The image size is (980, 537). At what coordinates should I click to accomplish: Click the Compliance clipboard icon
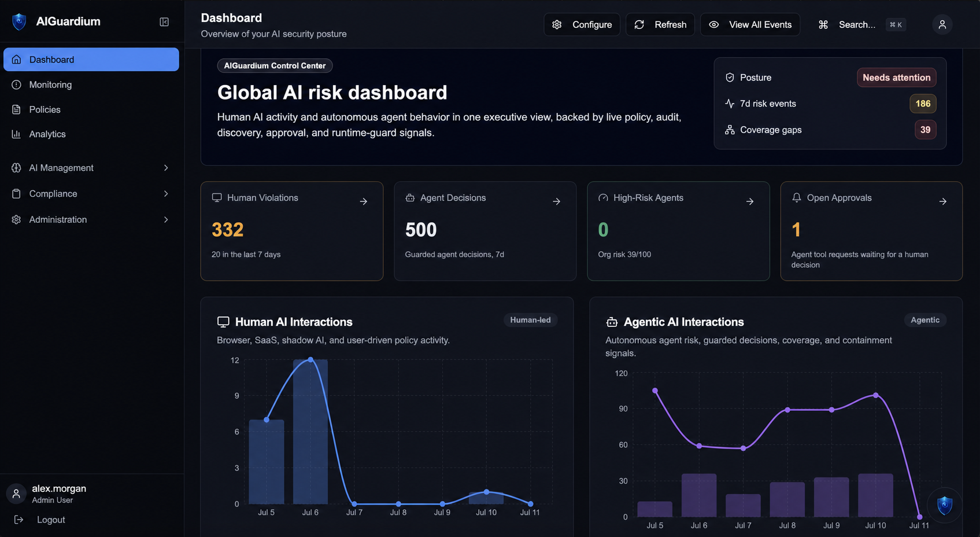[x=16, y=194]
